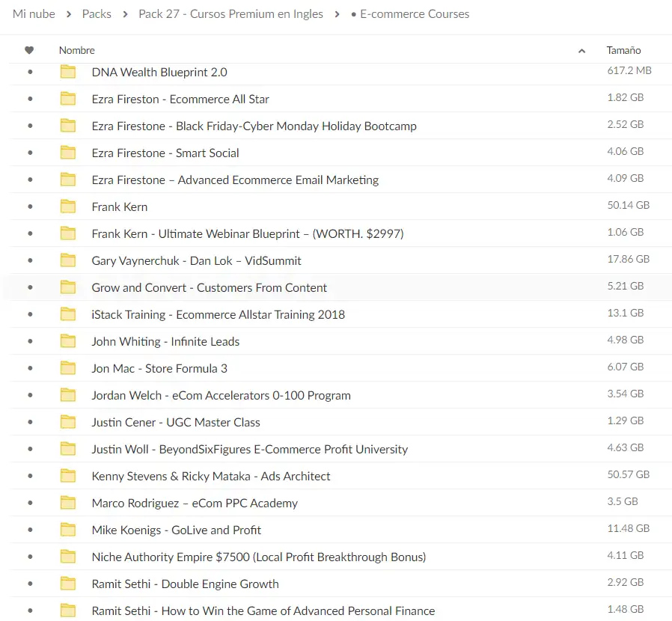
Task: Open iStack Training folder icon
Action: click(x=67, y=314)
